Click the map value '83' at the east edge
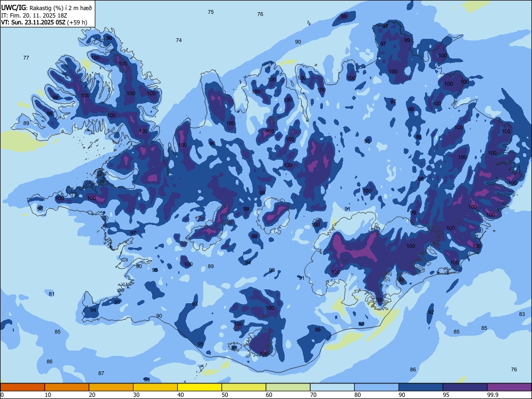This screenshot has width=532, height=399. click(522, 314)
